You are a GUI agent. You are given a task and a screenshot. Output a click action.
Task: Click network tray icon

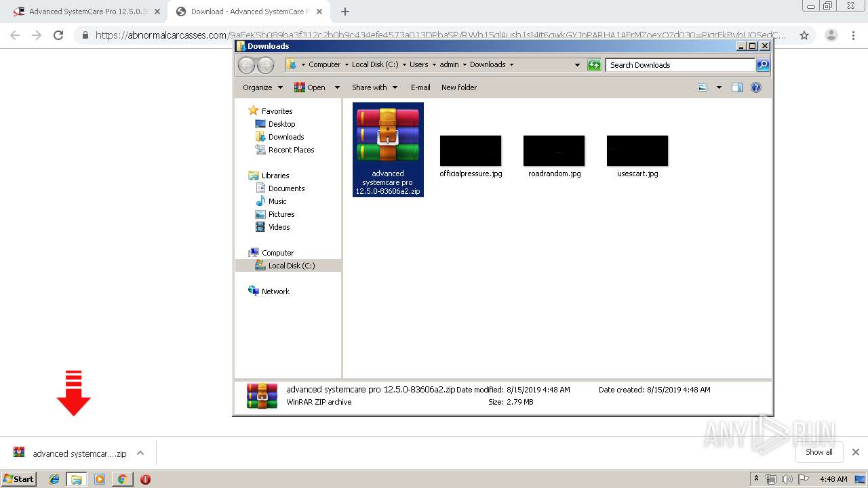771,479
